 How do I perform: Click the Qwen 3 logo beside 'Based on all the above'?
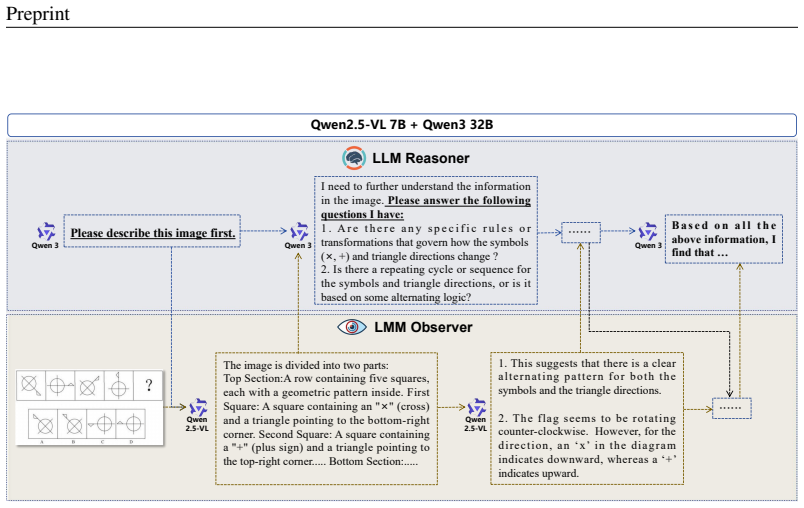tap(648, 232)
